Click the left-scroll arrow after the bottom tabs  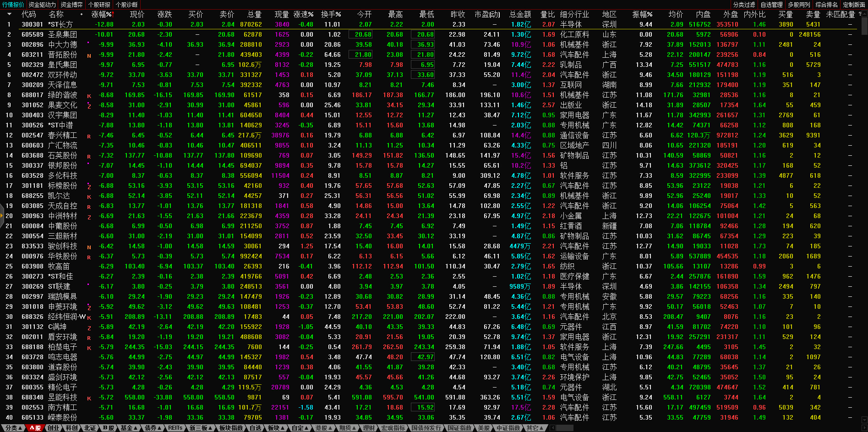click(553, 428)
